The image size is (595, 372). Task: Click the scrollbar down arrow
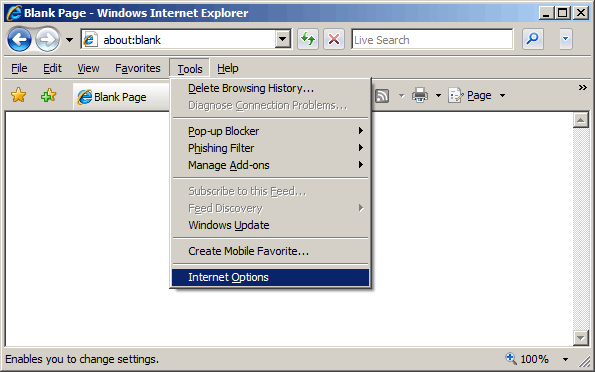581,337
